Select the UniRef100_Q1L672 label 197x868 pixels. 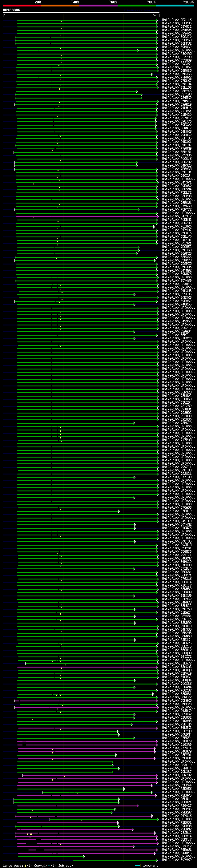[177, 664]
